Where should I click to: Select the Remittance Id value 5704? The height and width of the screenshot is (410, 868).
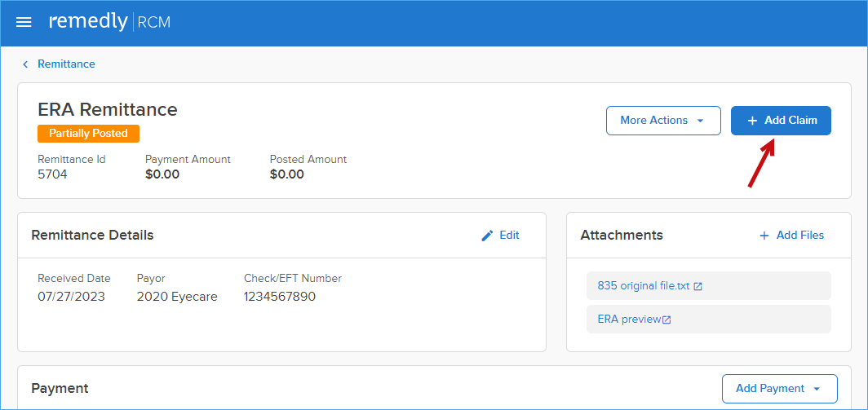(52, 175)
